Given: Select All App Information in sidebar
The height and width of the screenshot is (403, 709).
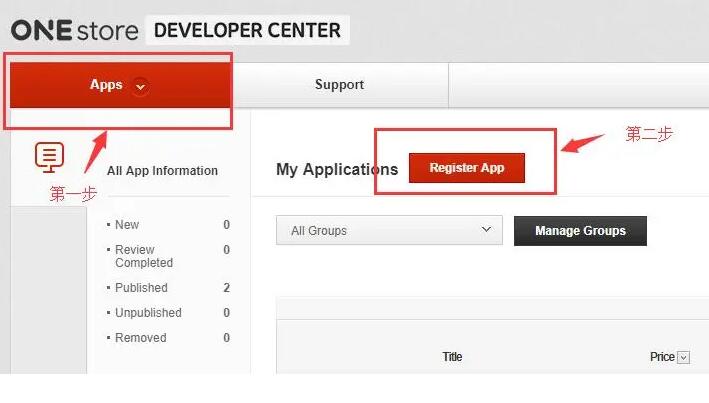Looking at the screenshot, I should [162, 171].
